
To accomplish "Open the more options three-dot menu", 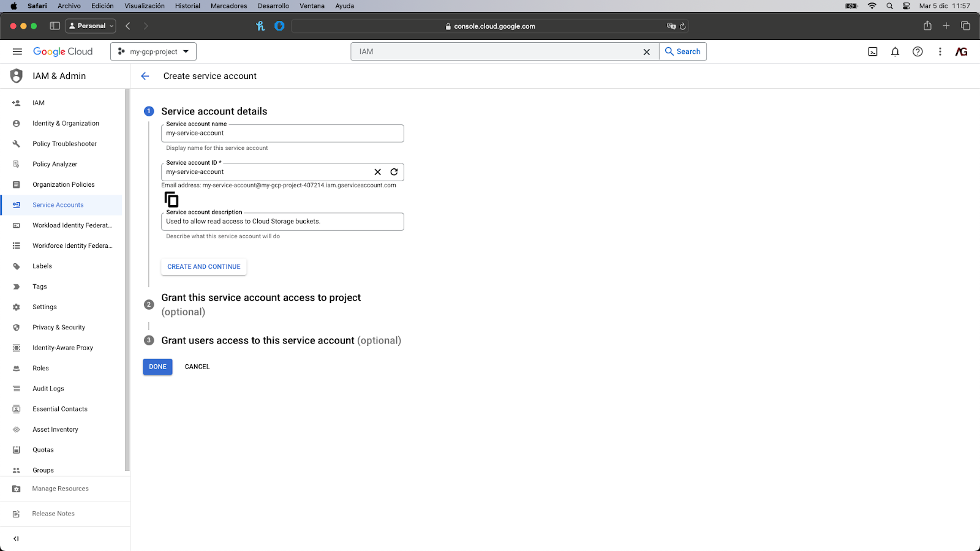I will pos(940,51).
